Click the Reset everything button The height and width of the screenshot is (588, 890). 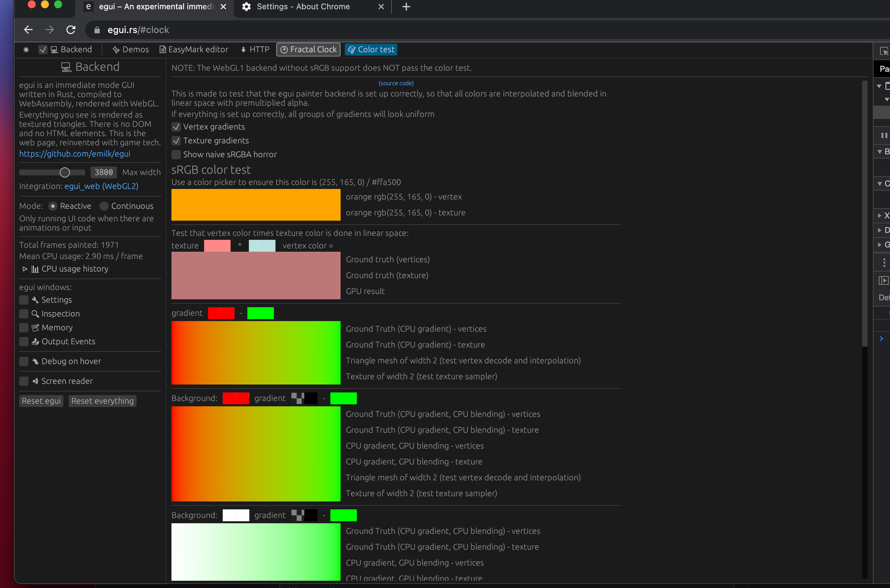point(102,400)
